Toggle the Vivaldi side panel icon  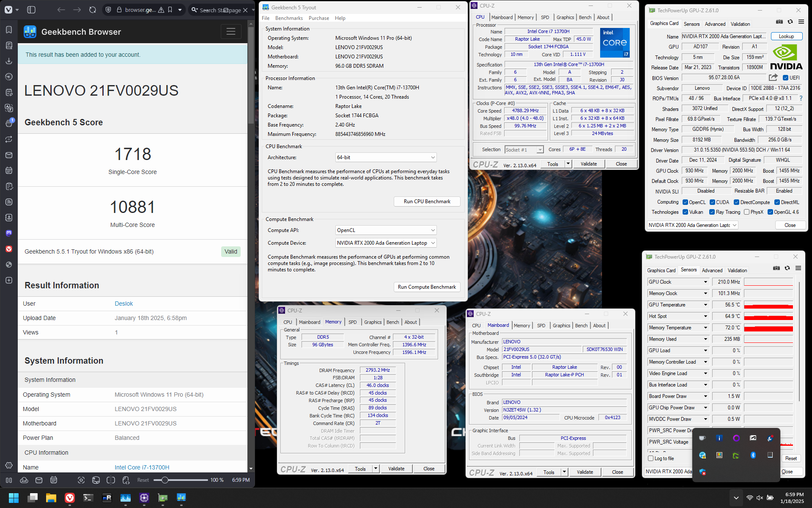point(31,10)
